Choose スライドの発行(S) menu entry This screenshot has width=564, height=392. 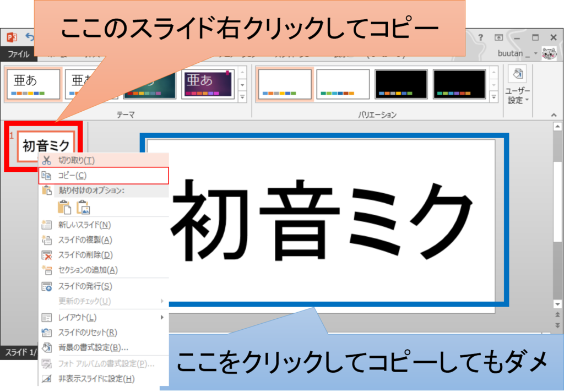(103, 286)
